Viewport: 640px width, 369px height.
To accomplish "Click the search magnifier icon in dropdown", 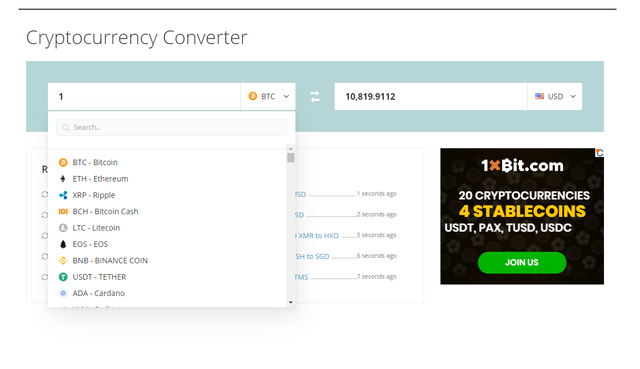I will 66,128.
